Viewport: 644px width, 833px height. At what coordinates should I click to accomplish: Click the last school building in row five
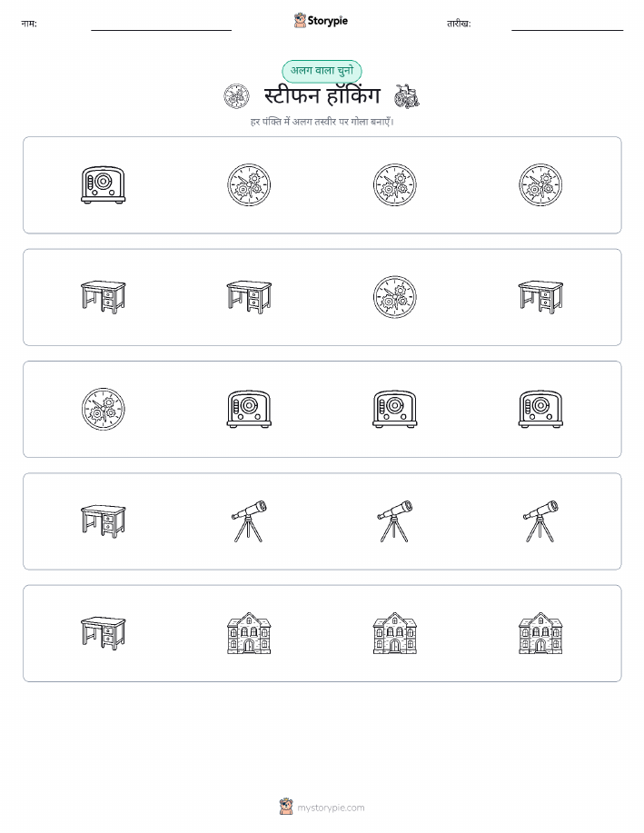point(540,633)
